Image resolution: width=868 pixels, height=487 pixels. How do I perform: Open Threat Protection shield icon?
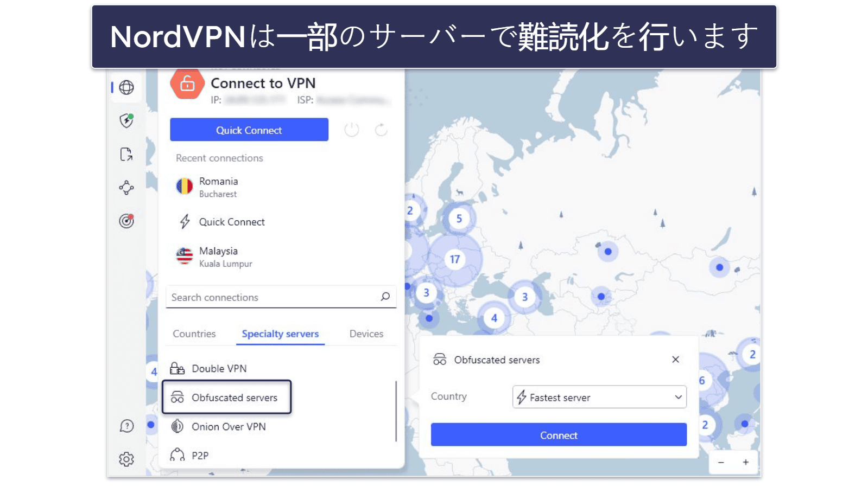click(126, 120)
